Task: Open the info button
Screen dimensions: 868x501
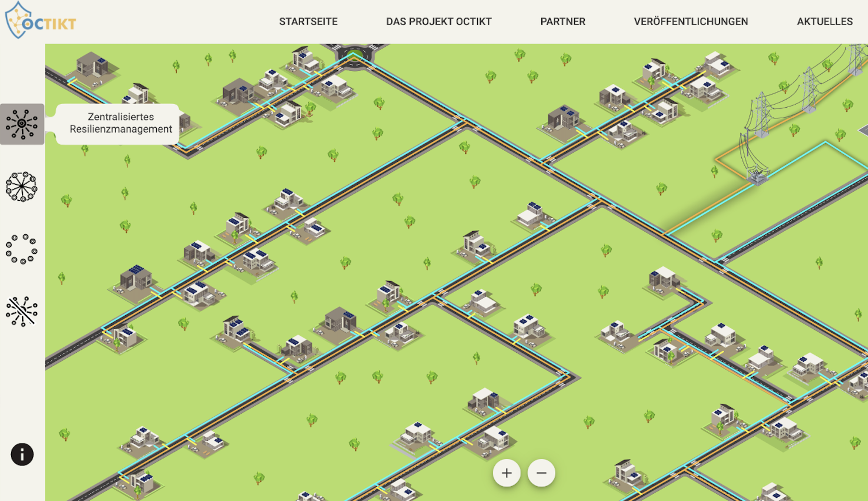Action: 22,454
